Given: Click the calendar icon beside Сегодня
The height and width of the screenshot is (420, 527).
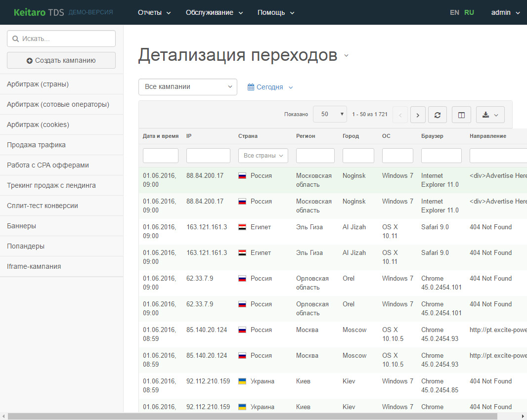Looking at the screenshot, I should [x=251, y=87].
